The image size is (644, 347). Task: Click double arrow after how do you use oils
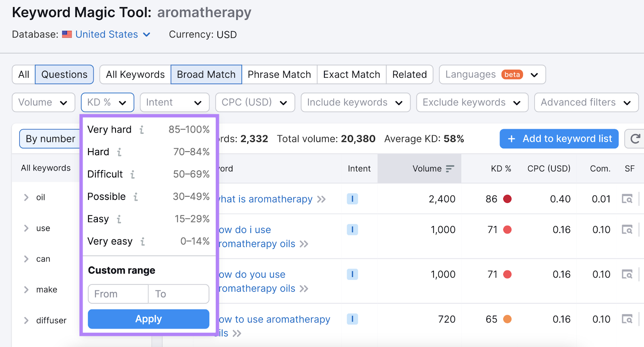(304, 289)
